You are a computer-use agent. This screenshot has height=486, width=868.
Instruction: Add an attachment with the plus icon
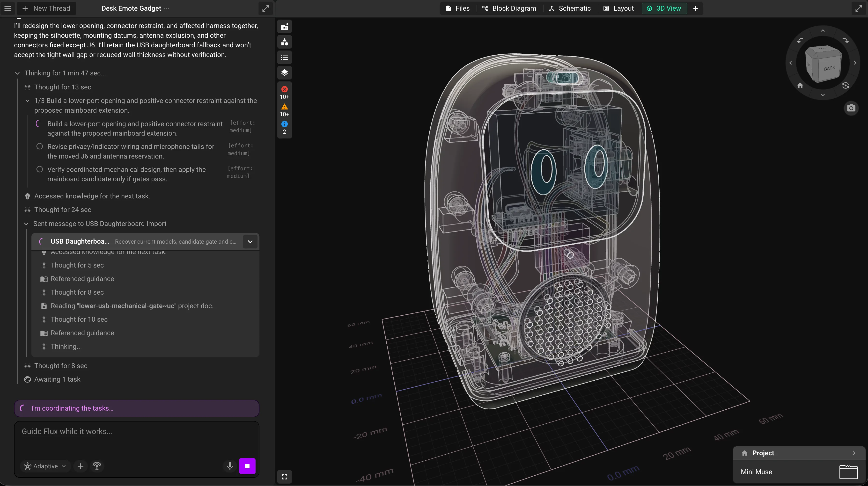click(80, 466)
